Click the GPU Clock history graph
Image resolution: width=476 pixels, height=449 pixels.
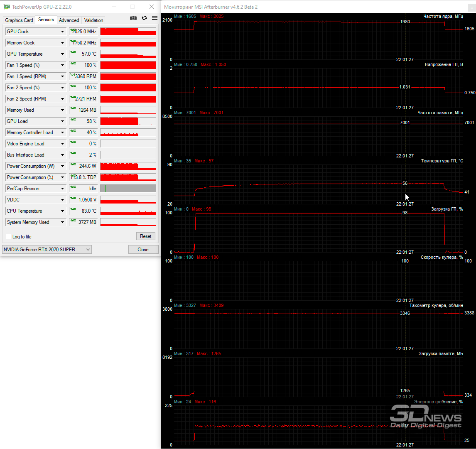(128, 32)
